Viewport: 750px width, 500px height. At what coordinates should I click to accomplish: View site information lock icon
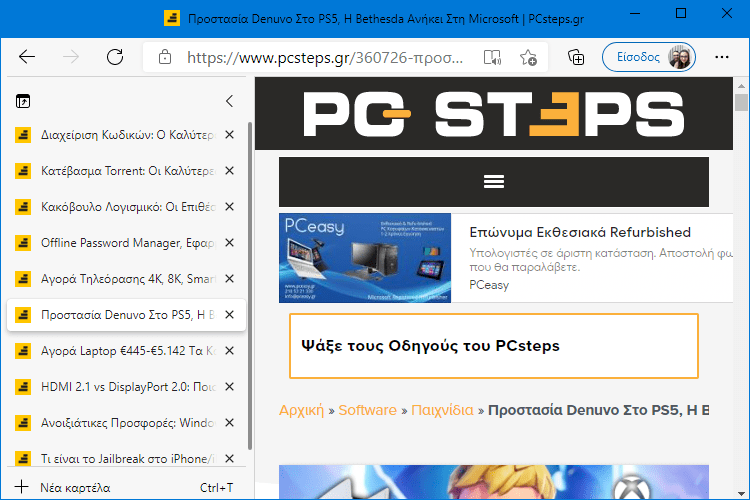point(165,57)
